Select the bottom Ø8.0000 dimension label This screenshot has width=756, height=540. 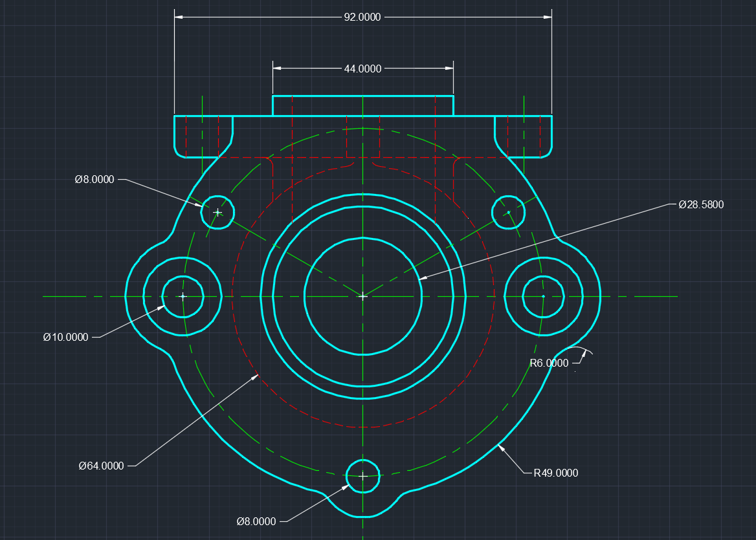(256, 521)
